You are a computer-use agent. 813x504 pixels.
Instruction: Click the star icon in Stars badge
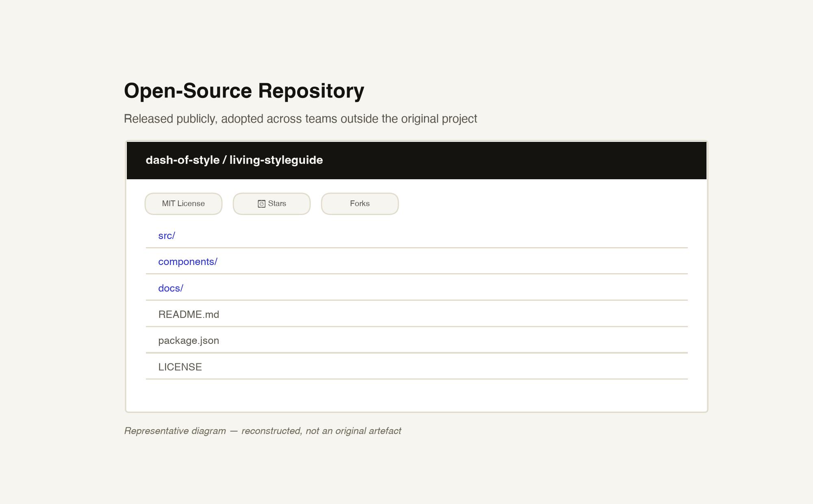click(261, 204)
